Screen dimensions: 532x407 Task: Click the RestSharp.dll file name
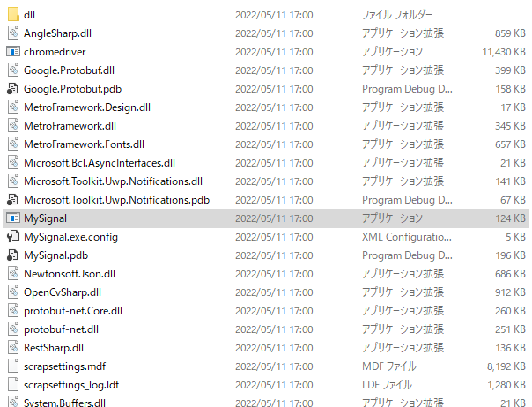54,348
